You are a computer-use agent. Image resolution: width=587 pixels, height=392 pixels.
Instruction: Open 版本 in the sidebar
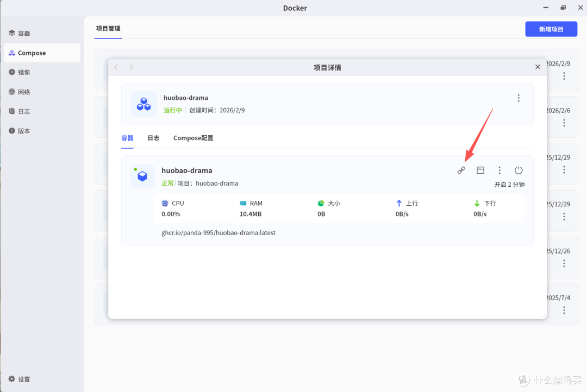point(42,130)
